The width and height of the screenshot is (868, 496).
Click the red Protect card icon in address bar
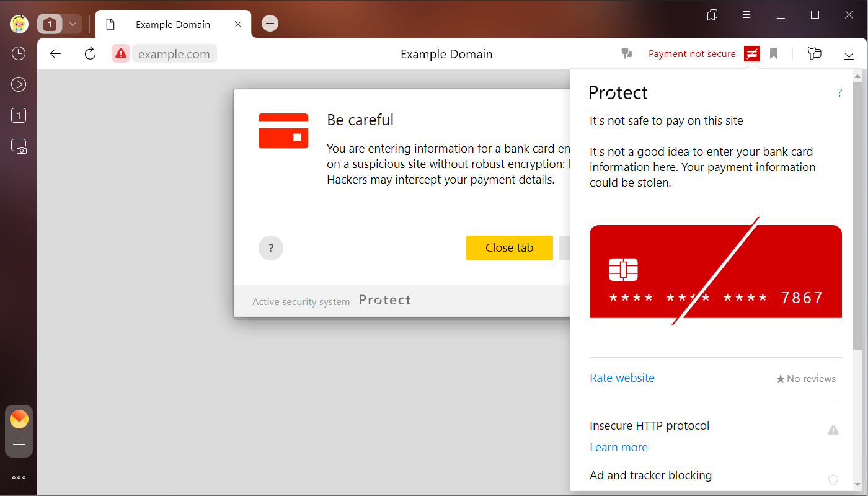(x=751, y=54)
